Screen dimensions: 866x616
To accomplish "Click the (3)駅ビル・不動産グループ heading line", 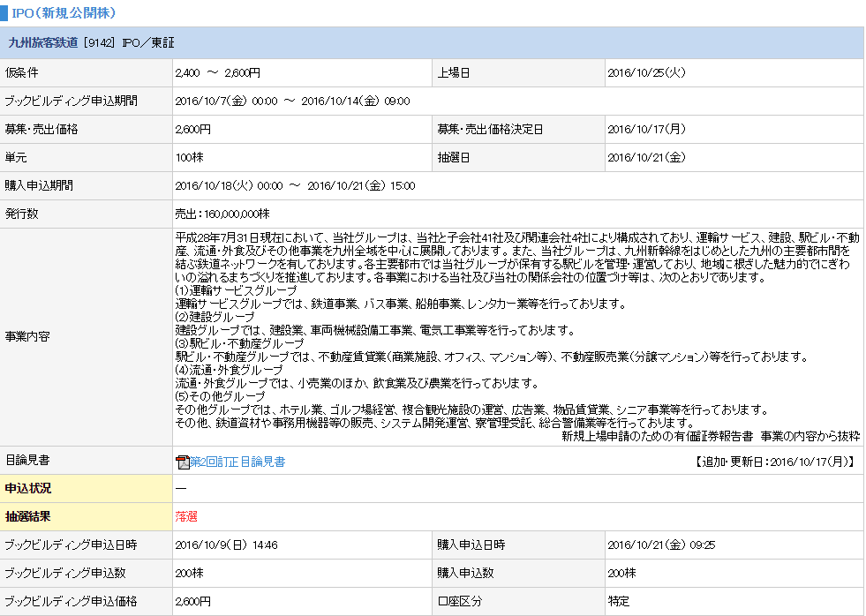I will pyautogui.click(x=240, y=343).
